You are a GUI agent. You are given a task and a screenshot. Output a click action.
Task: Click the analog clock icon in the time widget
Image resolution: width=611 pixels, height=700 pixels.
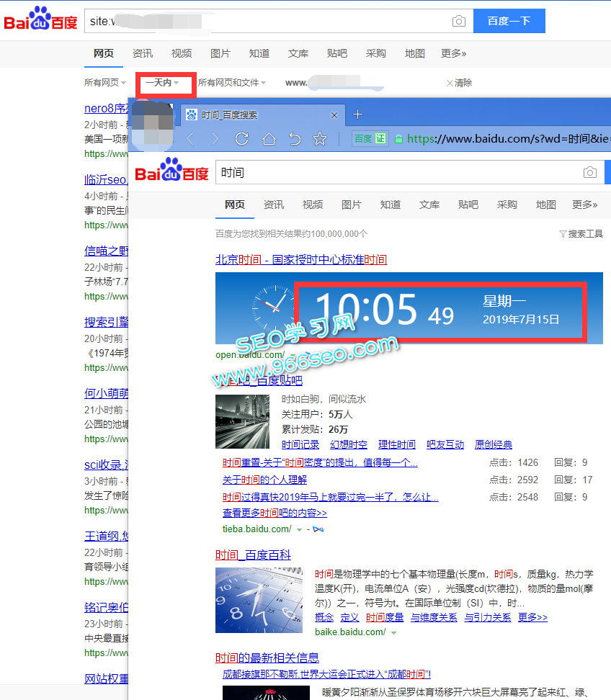pyautogui.click(x=272, y=308)
